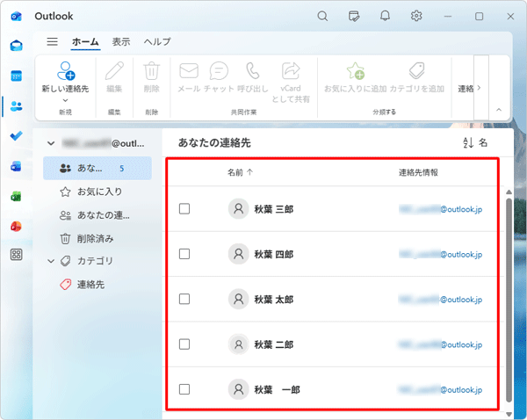The height and width of the screenshot is (420, 527).
Task: Open 秋葉 一郎's email address link
Action: click(x=441, y=389)
